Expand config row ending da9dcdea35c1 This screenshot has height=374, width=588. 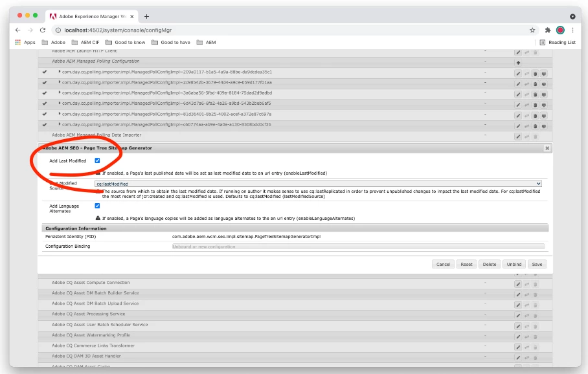click(59, 72)
